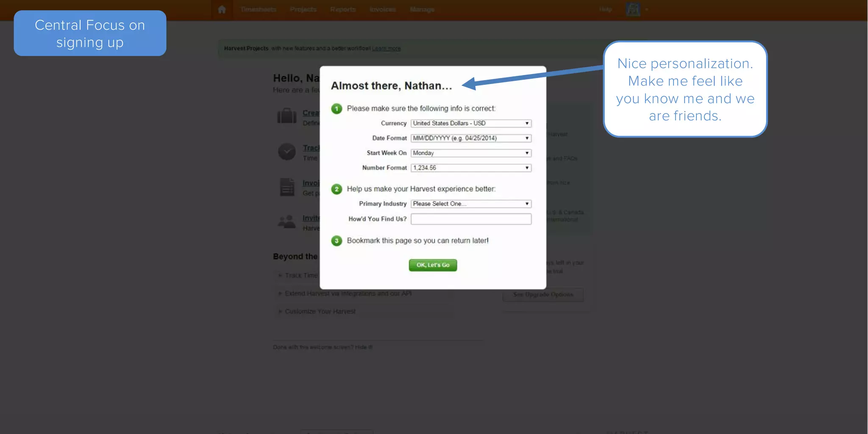Open the account dropdown arrow beside avatar
Image resolution: width=868 pixels, height=434 pixels.
[647, 9]
